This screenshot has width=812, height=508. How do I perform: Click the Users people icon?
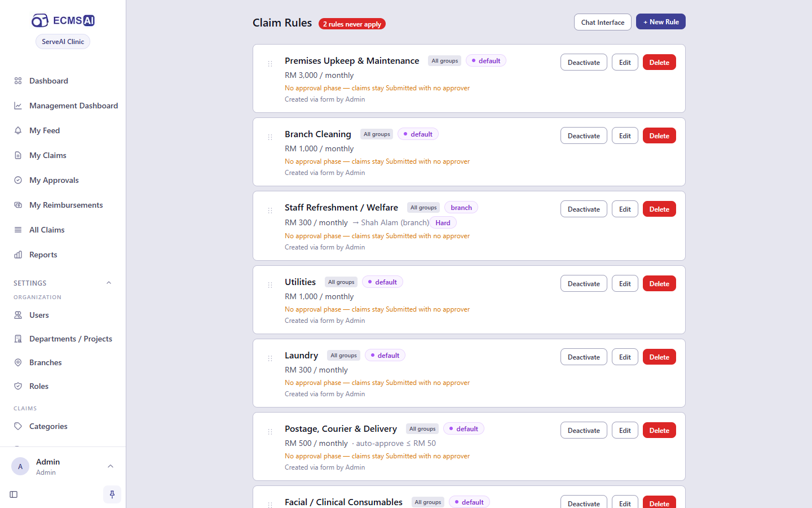click(x=18, y=315)
